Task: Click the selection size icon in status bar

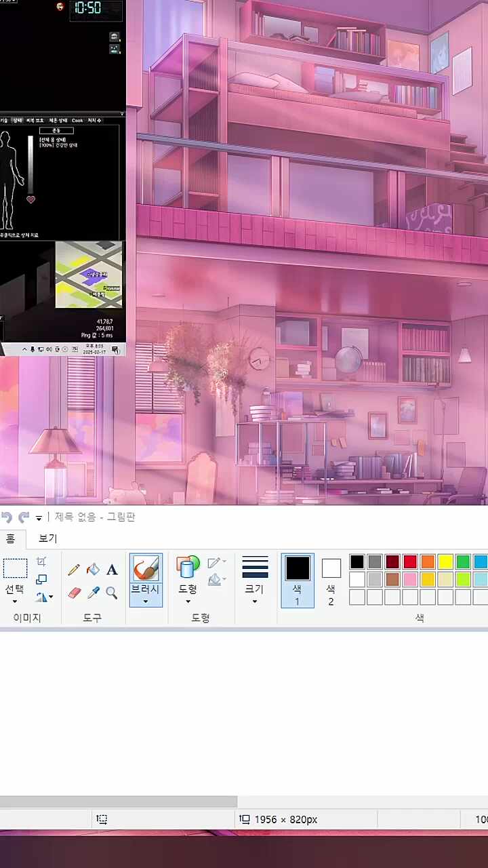Action: [102, 819]
